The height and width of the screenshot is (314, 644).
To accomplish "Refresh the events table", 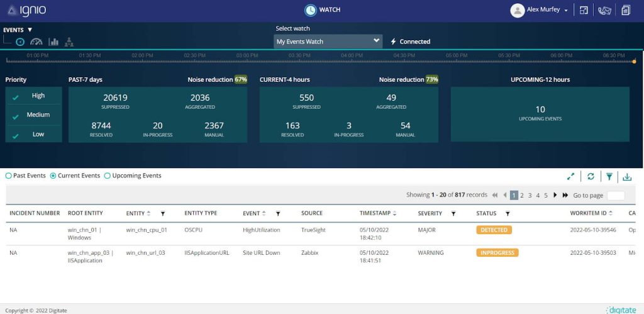I will [591, 177].
